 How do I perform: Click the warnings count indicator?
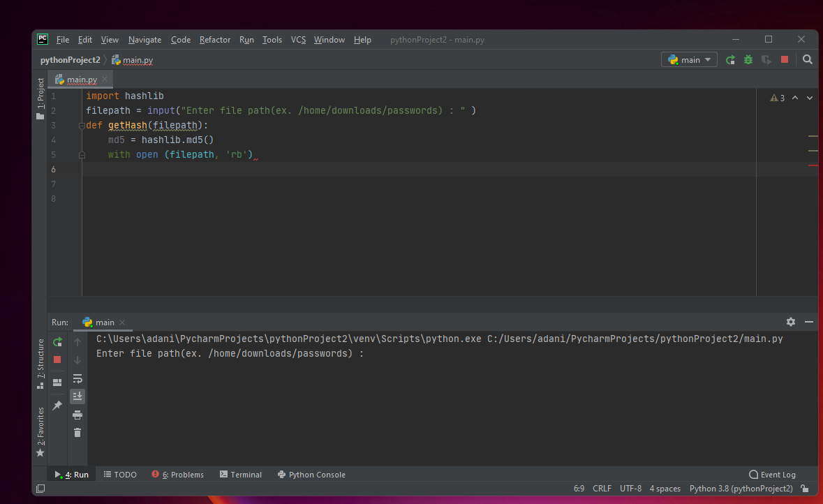point(778,98)
